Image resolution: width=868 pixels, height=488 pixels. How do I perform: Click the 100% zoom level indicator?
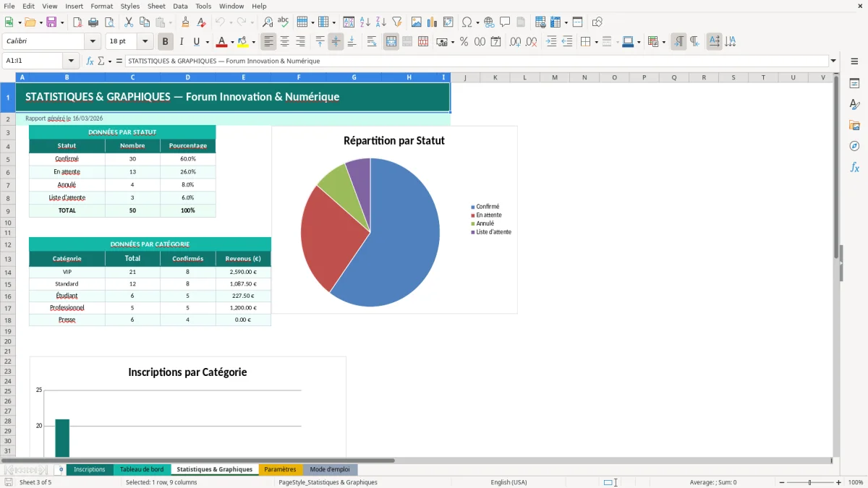856,482
